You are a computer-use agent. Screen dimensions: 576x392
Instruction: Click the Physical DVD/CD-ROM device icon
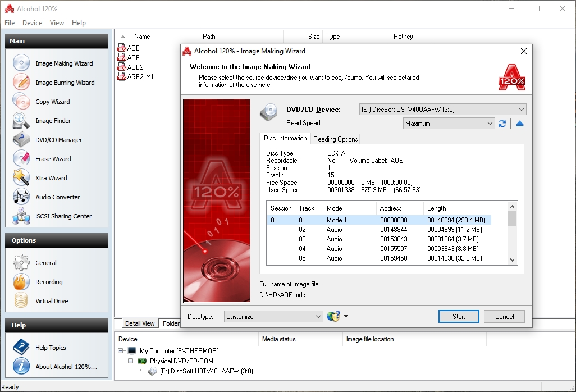click(142, 361)
